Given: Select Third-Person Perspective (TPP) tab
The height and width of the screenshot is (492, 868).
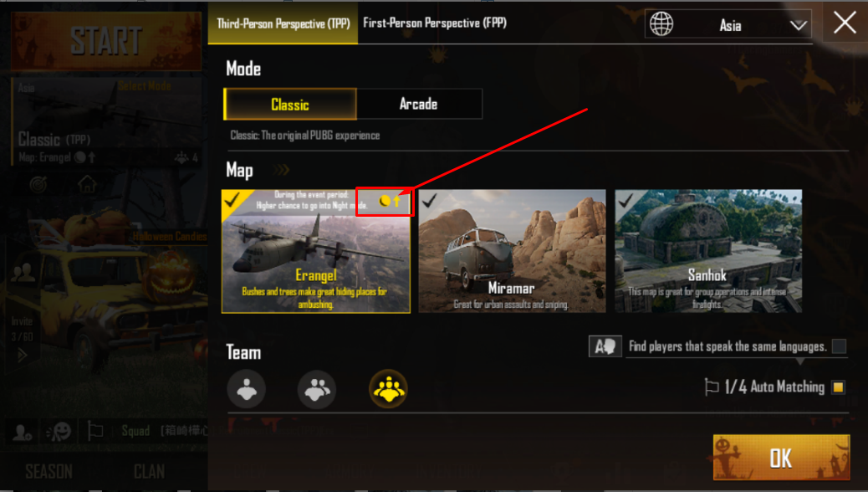Looking at the screenshot, I should click(x=283, y=23).
